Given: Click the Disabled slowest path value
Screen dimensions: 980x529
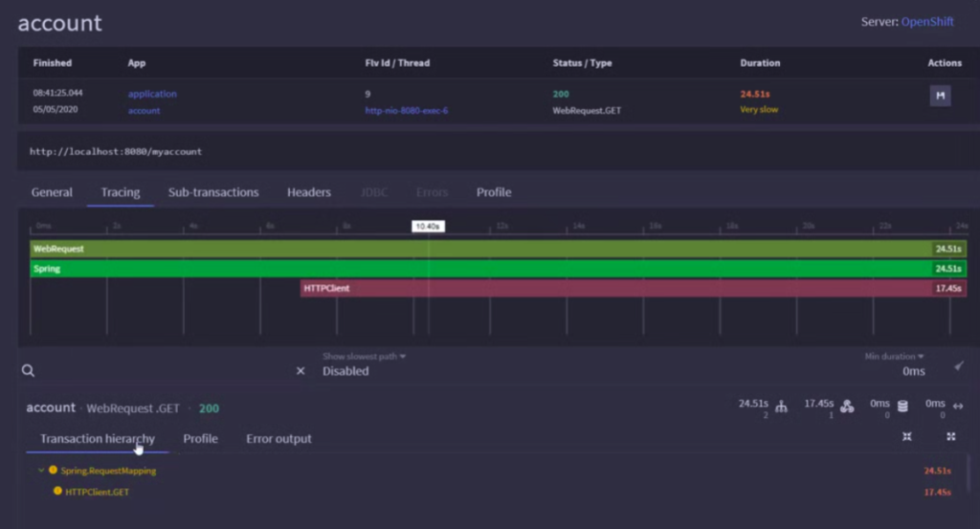Looking at the screenshot, I should click(x=345, y=371).
